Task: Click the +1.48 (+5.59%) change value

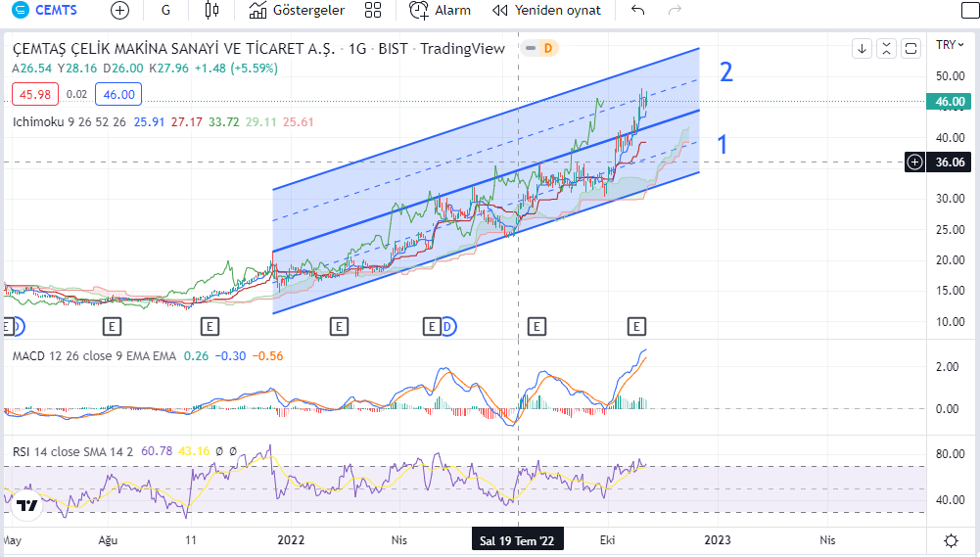Action: coord(236,69)
